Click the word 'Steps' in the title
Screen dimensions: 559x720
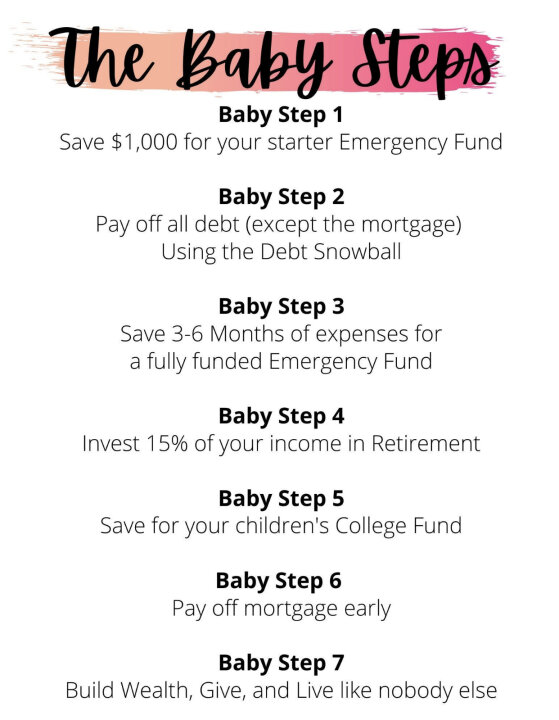426,63
